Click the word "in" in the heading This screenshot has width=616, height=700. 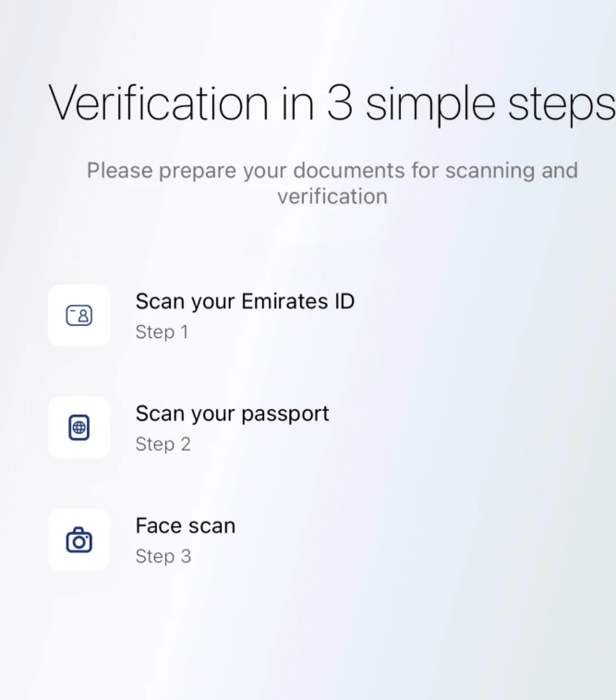tap(296, 103)
